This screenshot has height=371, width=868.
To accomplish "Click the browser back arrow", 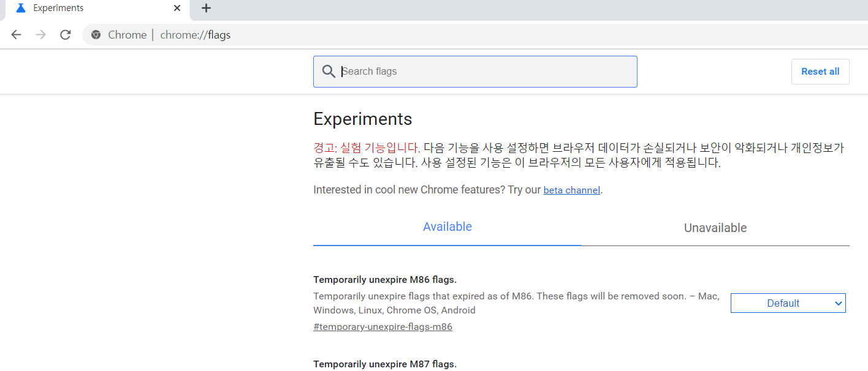I will click(x=17, y=35).
